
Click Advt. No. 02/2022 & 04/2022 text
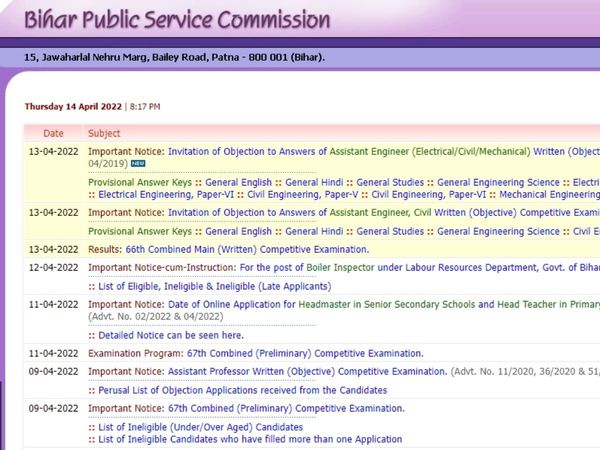(156, 317)
